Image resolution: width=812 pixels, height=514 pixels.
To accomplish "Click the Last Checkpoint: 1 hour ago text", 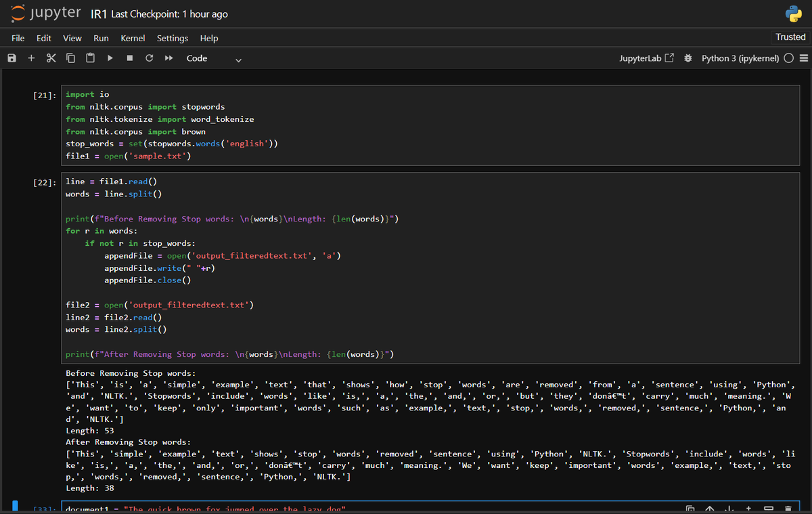I will (169, 14).
